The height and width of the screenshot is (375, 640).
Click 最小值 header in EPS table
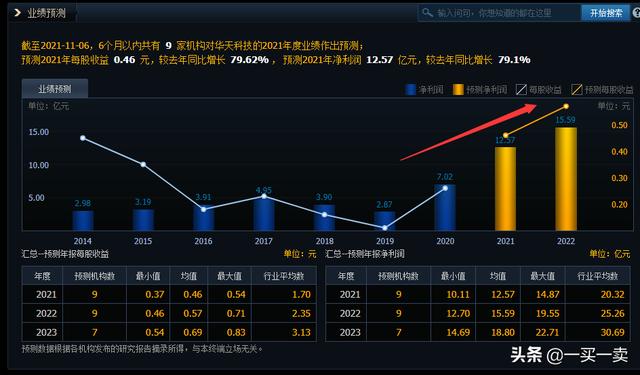[148, 276]
